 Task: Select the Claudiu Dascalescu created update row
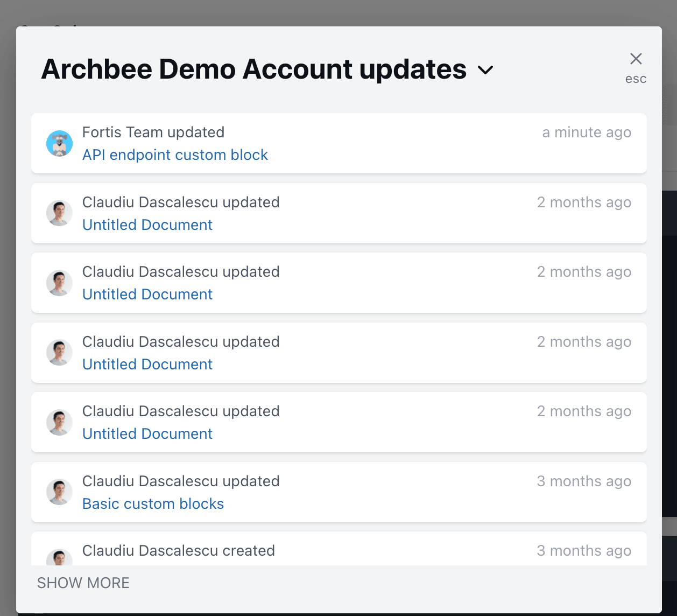[339, 550]
